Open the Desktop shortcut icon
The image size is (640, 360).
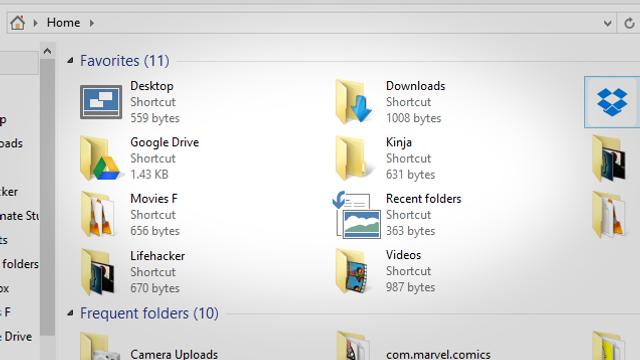tap(101, 102)
